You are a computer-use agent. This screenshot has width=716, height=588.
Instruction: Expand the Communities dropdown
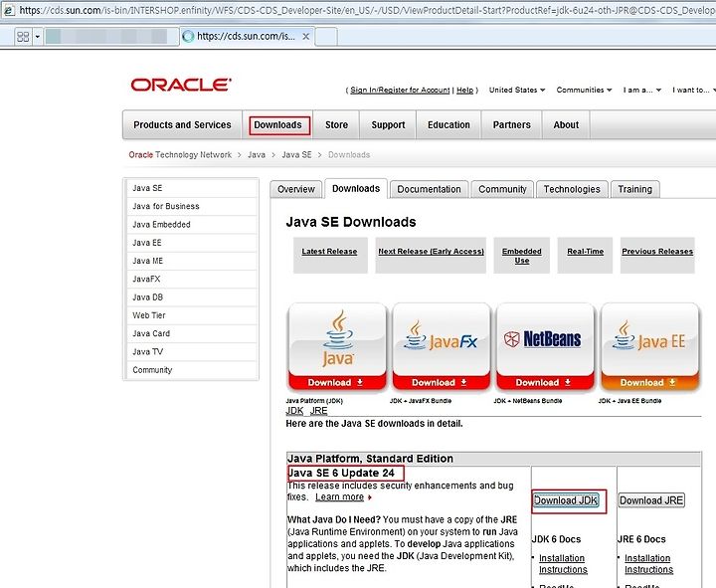tap(584, 90)
